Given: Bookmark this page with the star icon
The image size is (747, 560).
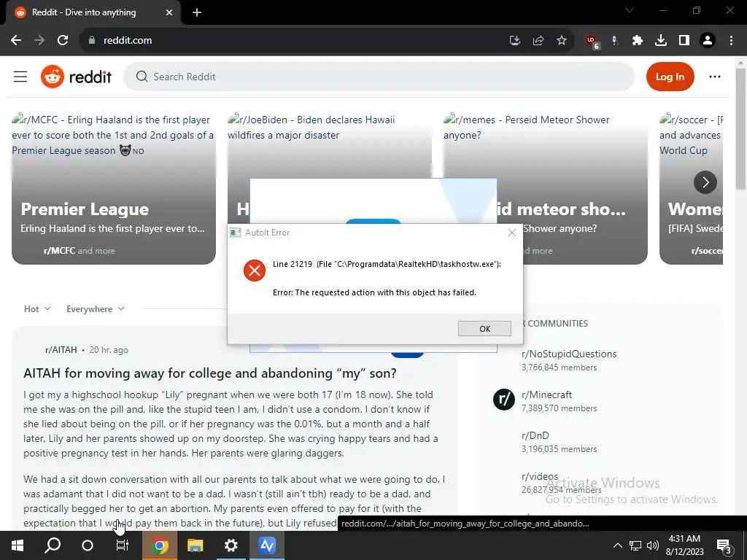Looking at the screenshot, I should [562, 41].
